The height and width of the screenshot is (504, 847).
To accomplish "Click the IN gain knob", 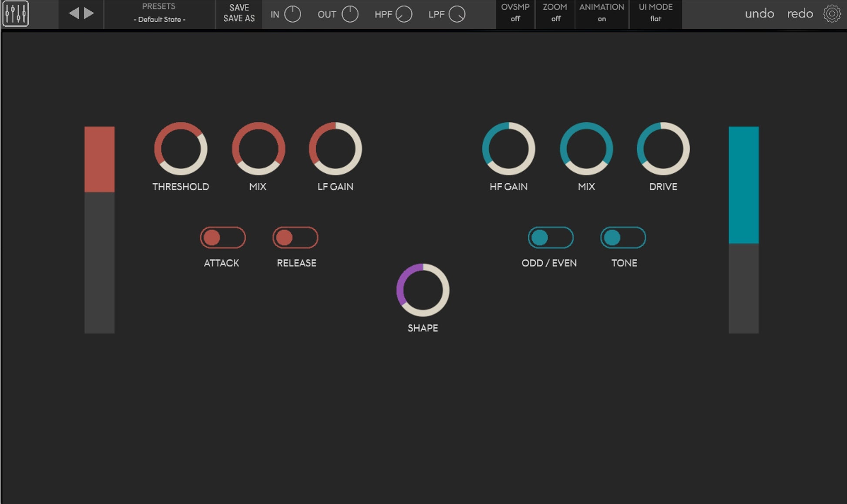I will pos(292,14).
